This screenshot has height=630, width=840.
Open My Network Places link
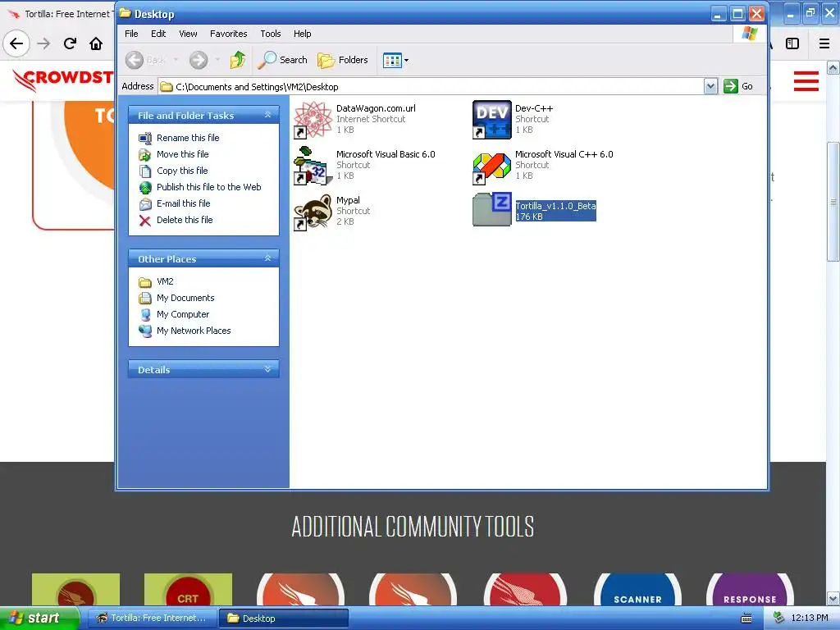(x=194, y=331)
